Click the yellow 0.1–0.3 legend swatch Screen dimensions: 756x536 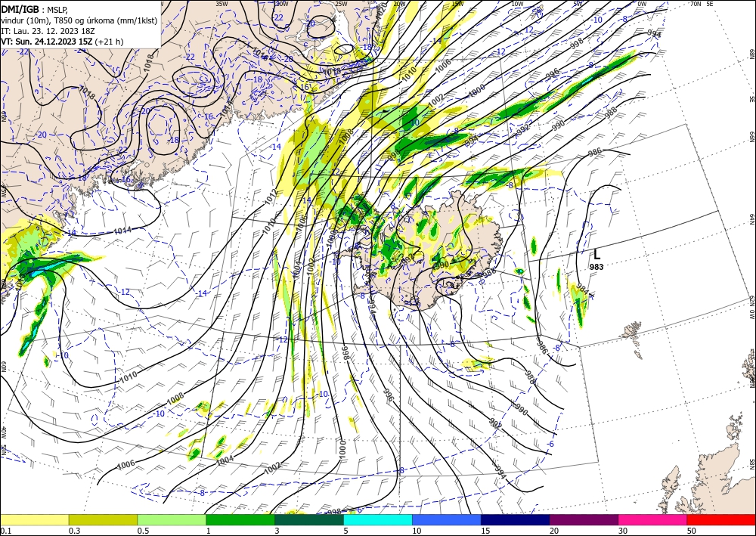coord(34,519)
